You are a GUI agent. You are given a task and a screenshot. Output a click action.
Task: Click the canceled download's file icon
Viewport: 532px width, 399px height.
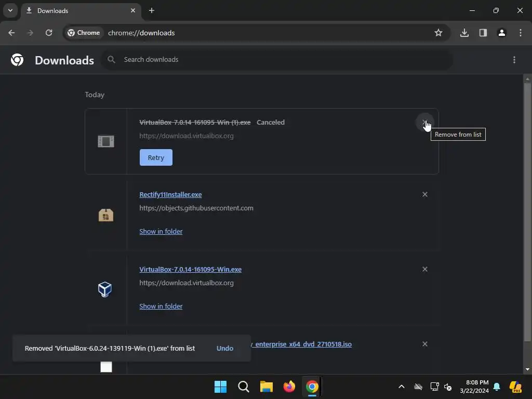click(106, 141)
